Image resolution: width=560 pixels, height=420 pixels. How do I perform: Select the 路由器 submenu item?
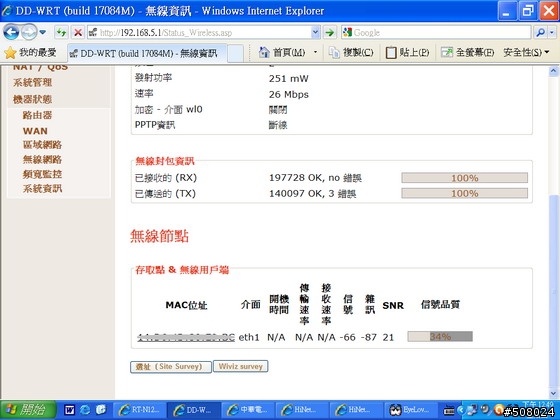click(37, 115)
